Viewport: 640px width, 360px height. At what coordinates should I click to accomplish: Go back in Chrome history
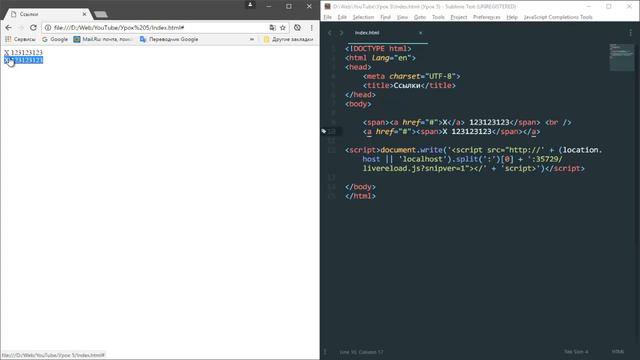[x=9, y=27]
